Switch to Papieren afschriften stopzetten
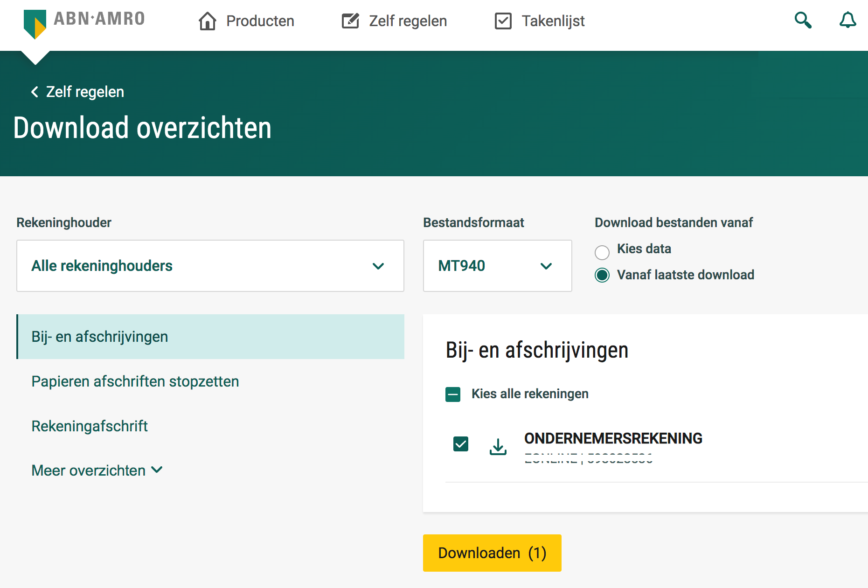 pos(135,381)
